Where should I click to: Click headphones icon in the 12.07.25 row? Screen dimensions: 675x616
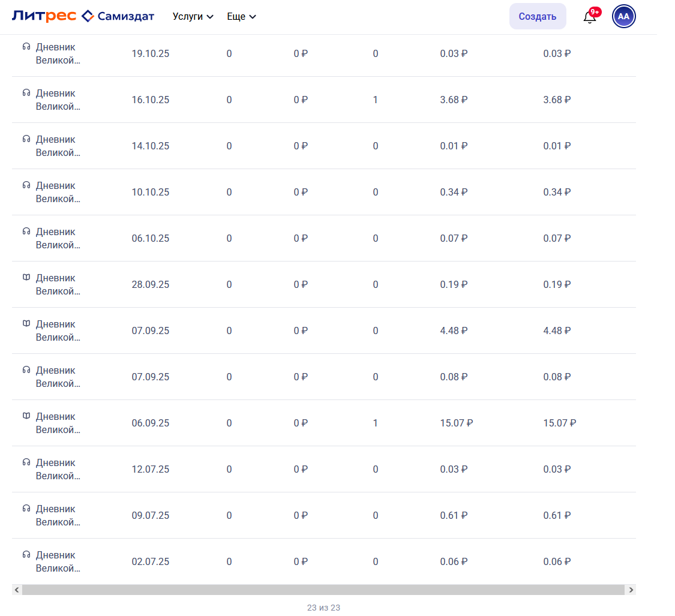26,462
